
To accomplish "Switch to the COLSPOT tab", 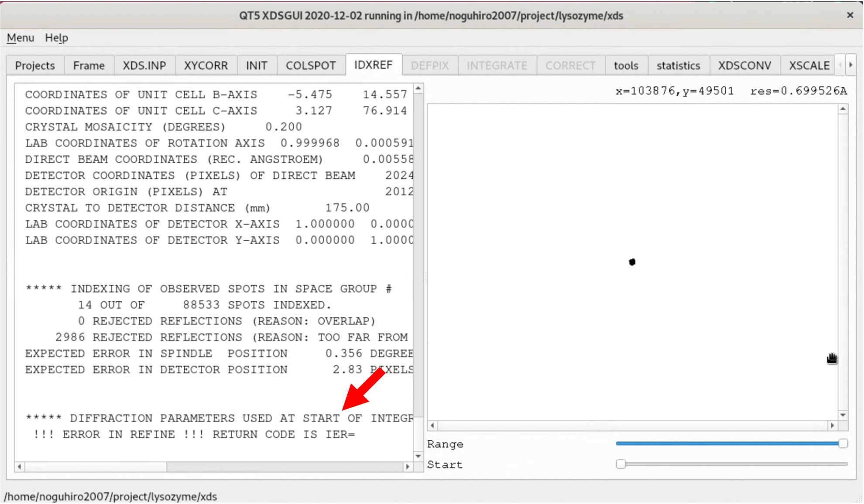I will click(x=310, y=65).
